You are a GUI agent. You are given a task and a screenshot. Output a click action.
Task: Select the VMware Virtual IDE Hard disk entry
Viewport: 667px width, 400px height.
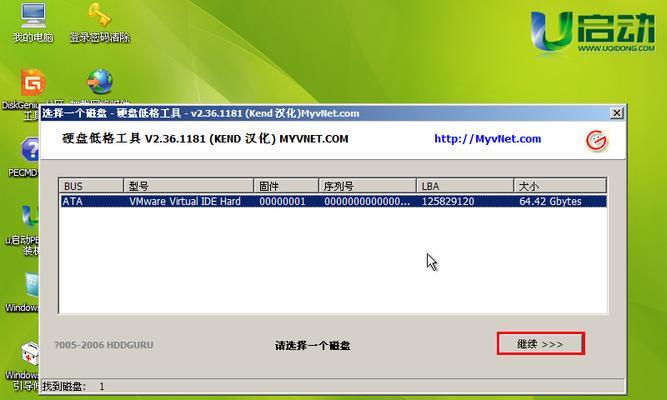click(x=185, y=201)
